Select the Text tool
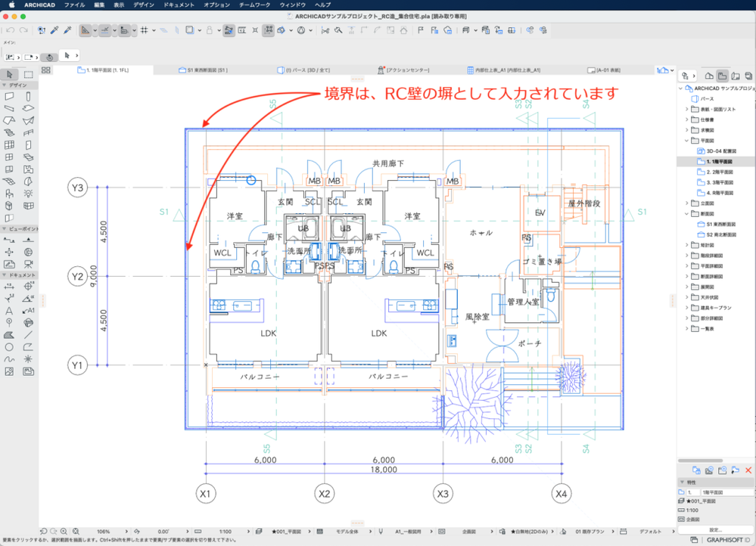The image size is (756, 546). [x=9, y=310]
